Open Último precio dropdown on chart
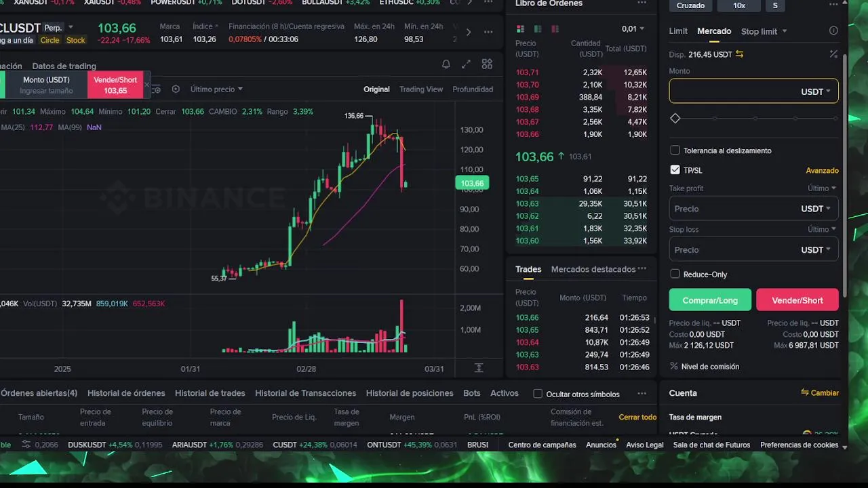The height and width of the screenshot is (488, 868). [216, 89]
